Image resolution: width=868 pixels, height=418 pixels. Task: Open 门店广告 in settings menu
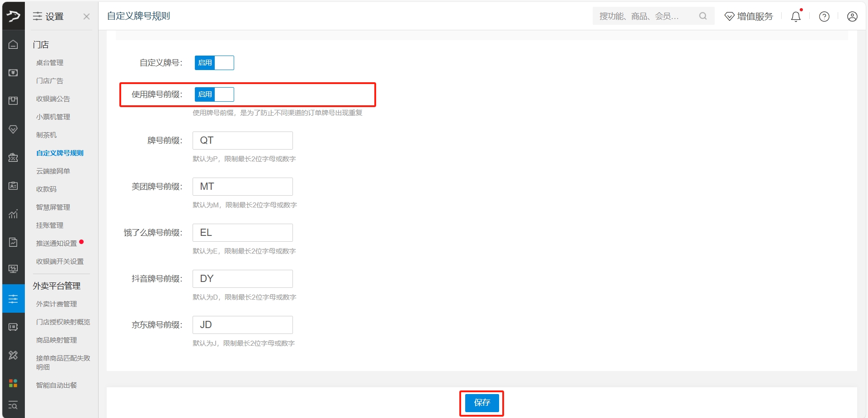pos(50,81)
